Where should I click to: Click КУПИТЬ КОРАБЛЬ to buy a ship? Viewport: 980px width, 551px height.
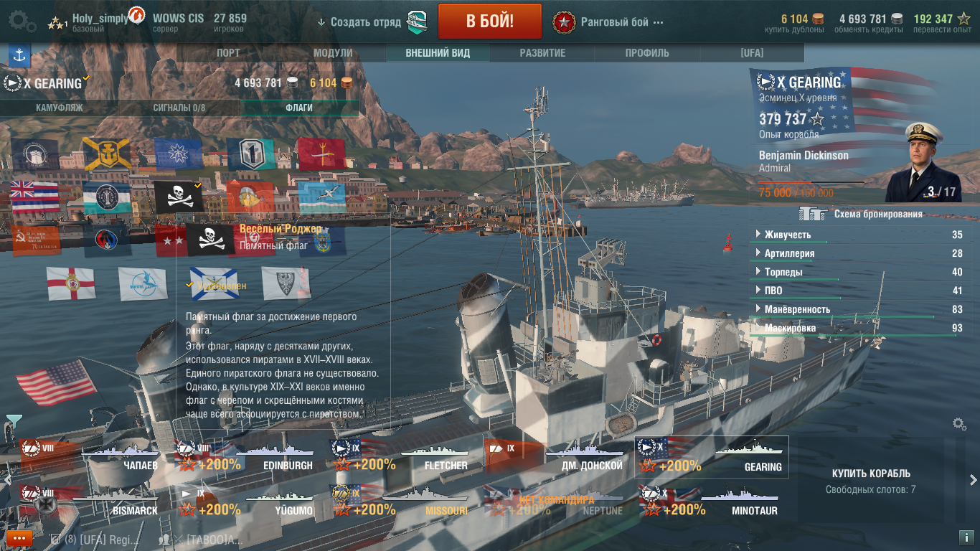click(x=871, y=474)
